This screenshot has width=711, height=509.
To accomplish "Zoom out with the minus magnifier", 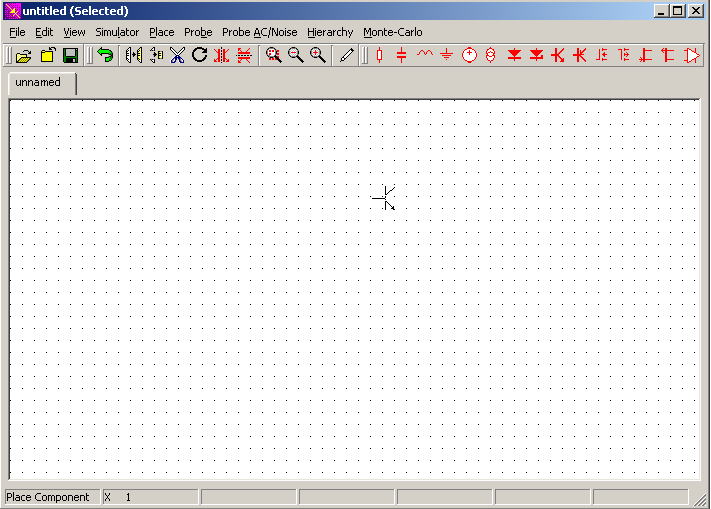I will [296, 55].
